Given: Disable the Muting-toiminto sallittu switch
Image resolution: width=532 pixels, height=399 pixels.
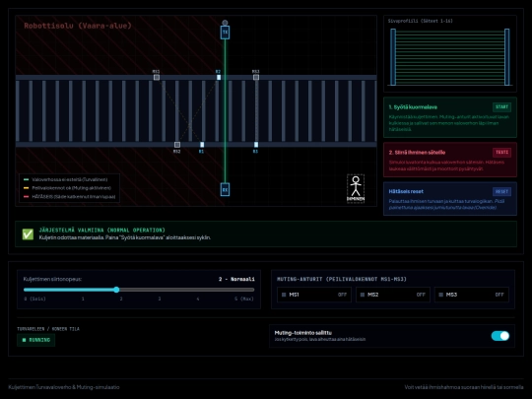Looking at the screenshot, I should coord(500,336).
